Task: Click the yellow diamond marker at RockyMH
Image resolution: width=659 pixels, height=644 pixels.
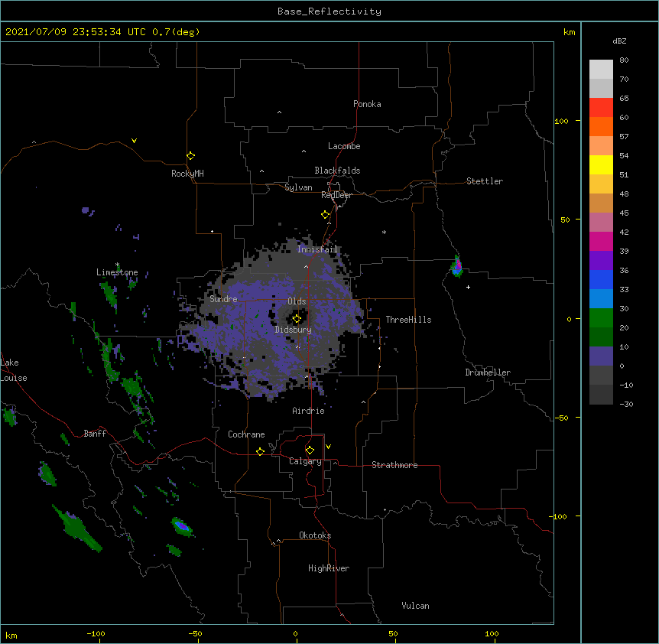Action: click(191, 156)
